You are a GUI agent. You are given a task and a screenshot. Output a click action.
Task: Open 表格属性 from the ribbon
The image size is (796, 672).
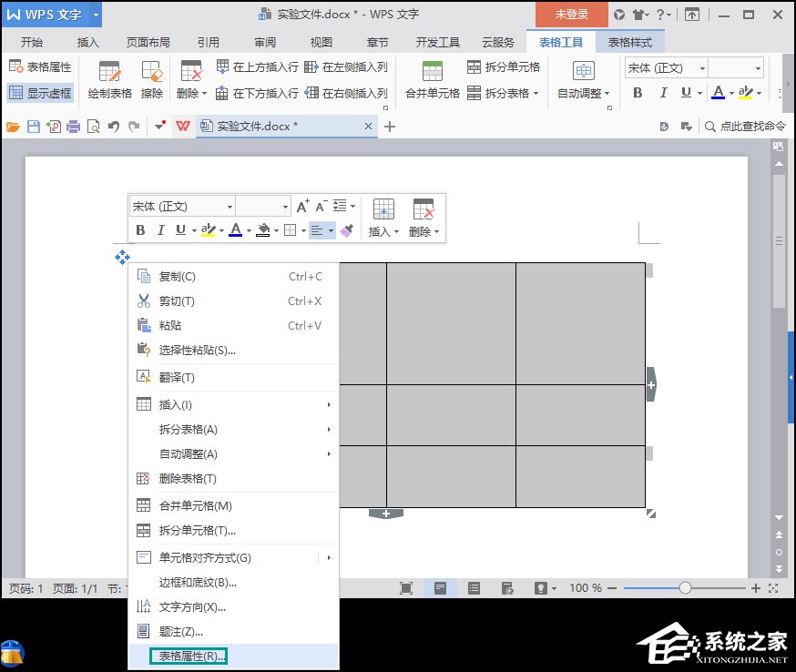pos(38,65)
